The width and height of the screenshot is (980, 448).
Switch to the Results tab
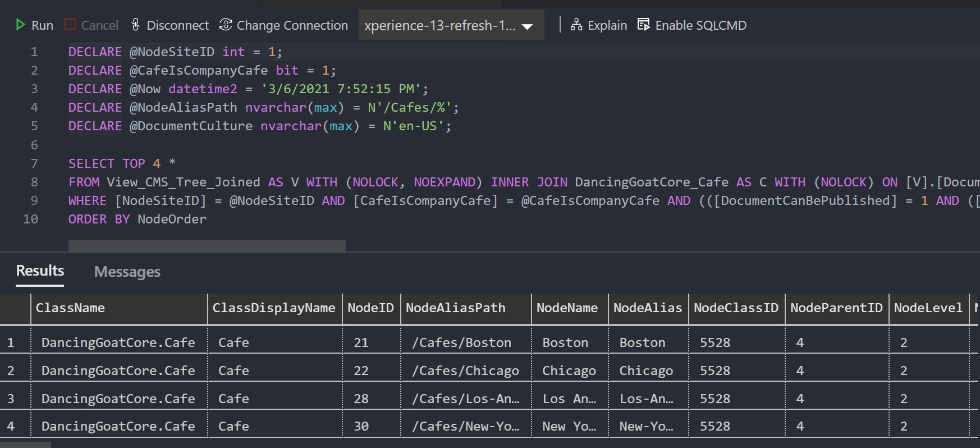click(x=40, y=271)
